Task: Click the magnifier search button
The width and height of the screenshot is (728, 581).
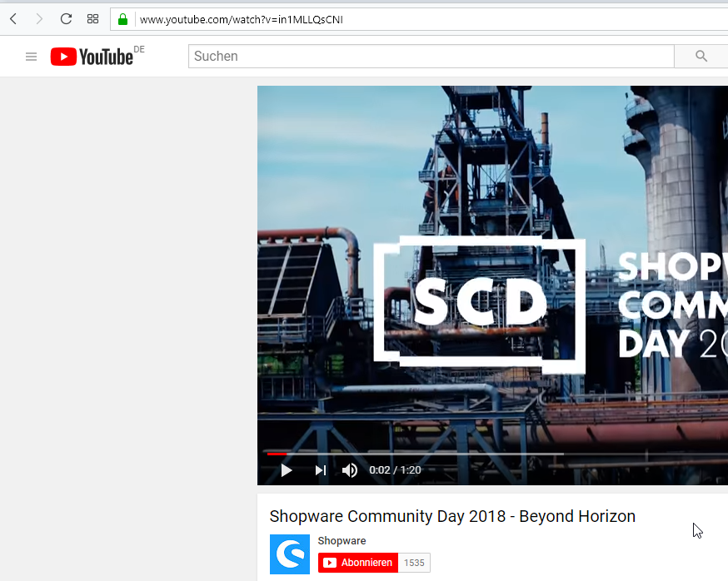Action: [x=701, y=56]
